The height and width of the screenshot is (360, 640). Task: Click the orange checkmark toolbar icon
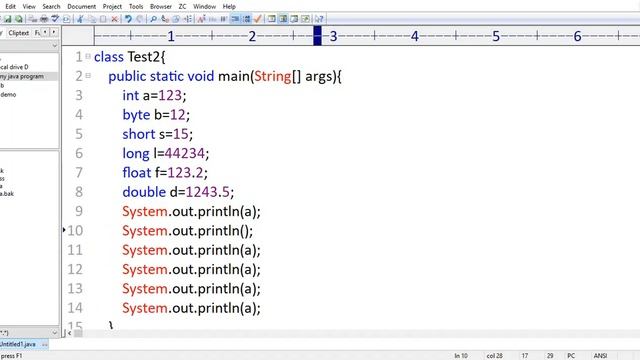click(258, 19)
